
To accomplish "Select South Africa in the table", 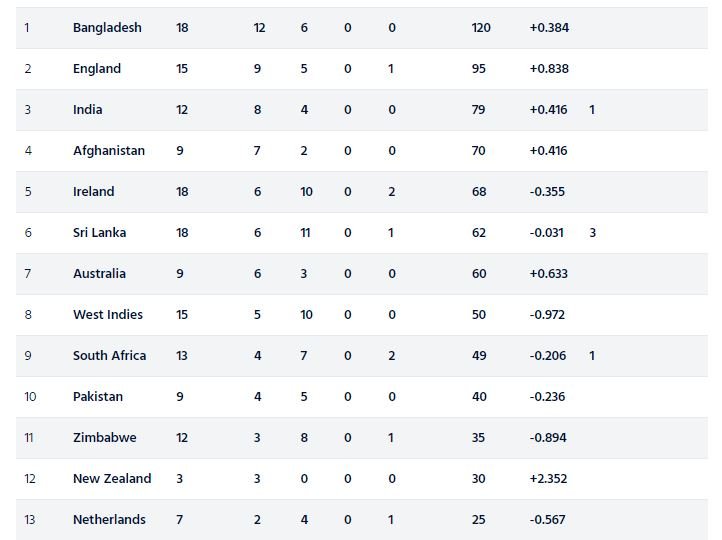I will (x=110, y=356).
